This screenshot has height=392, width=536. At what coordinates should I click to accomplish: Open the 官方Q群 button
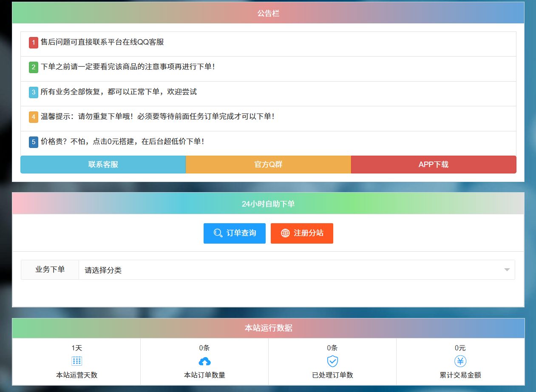pyautogui.click(x=268, y=165)
